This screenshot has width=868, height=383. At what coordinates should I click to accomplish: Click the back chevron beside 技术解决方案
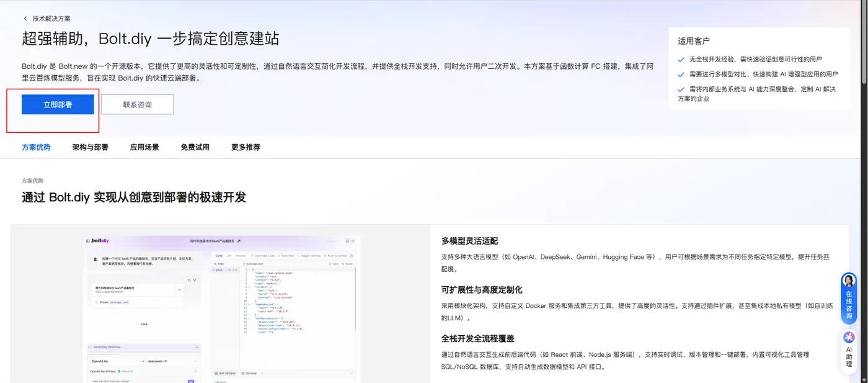pyautogui.click(x=25, y=19)
